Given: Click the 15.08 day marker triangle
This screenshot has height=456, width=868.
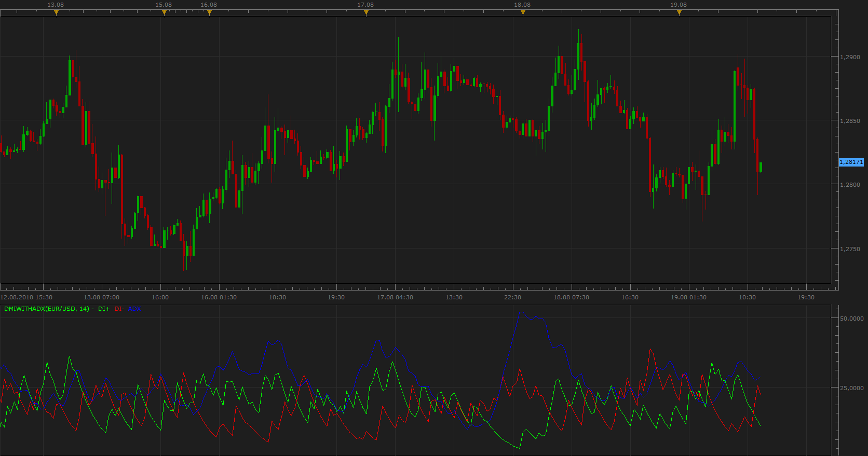Looking at the screenshot, I should click(164, 13).
